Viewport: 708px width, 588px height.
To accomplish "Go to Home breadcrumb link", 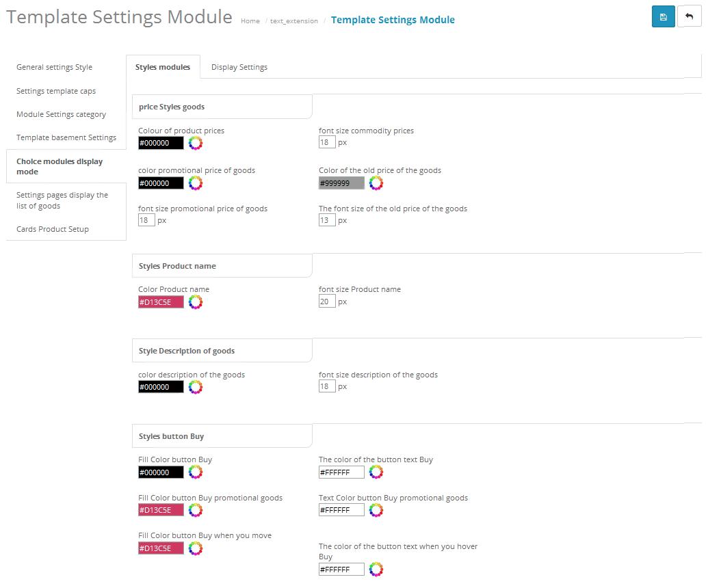I will click(x=250, y=21).
